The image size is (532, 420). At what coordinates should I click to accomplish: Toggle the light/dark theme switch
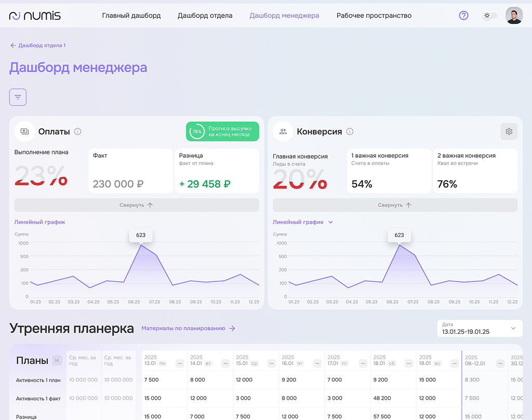[489, 16]
